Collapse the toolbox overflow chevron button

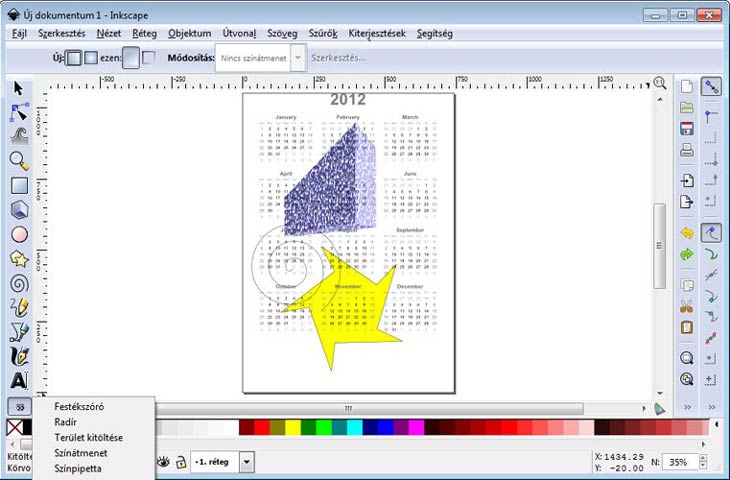(x=19, y=408)
